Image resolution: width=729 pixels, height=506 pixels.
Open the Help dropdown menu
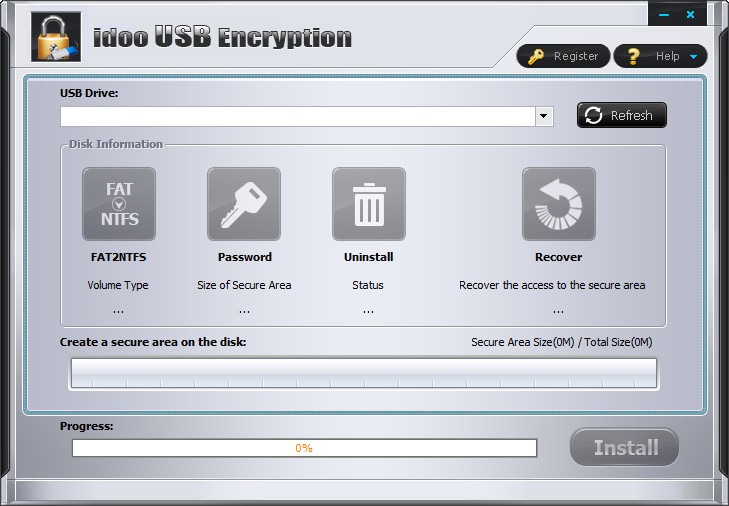coord(661,56)
